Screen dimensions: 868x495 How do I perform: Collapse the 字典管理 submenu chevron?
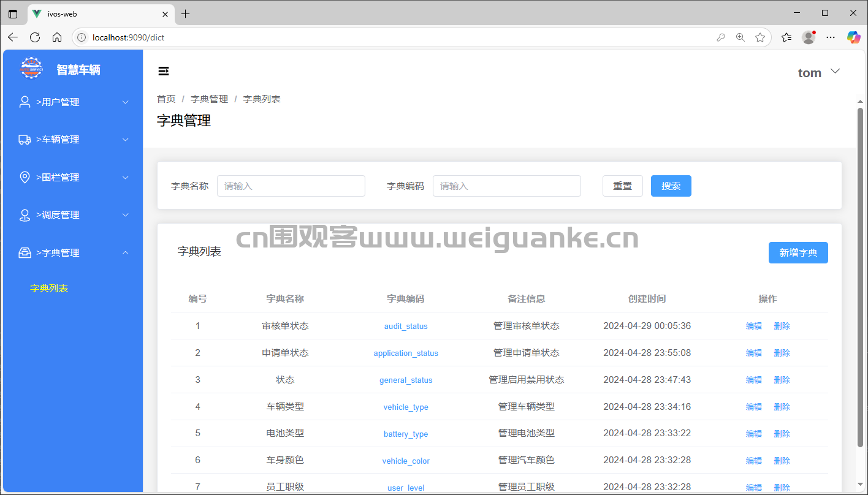tap(126, 252)
